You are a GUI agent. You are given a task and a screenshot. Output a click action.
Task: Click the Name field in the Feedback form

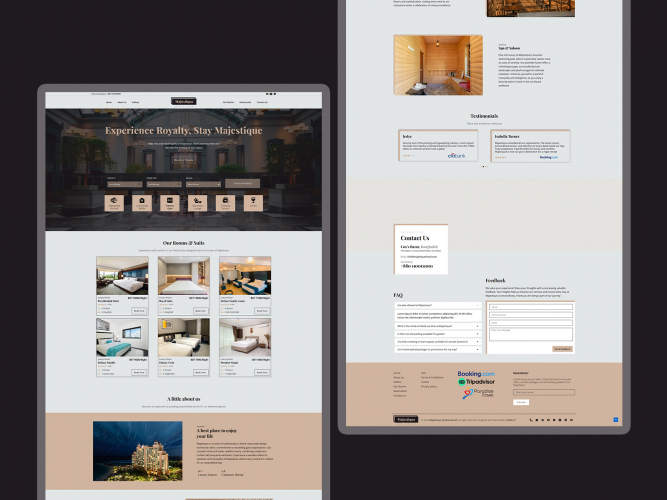pos(531,307)
